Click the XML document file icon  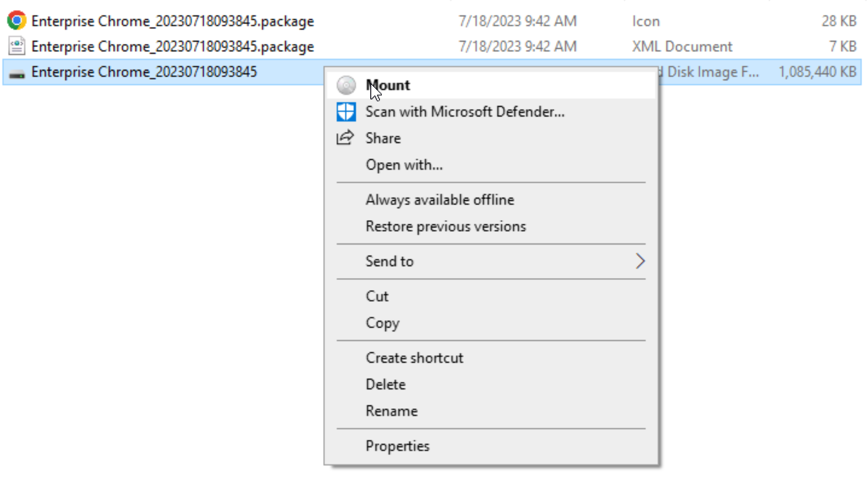(17, 46)
